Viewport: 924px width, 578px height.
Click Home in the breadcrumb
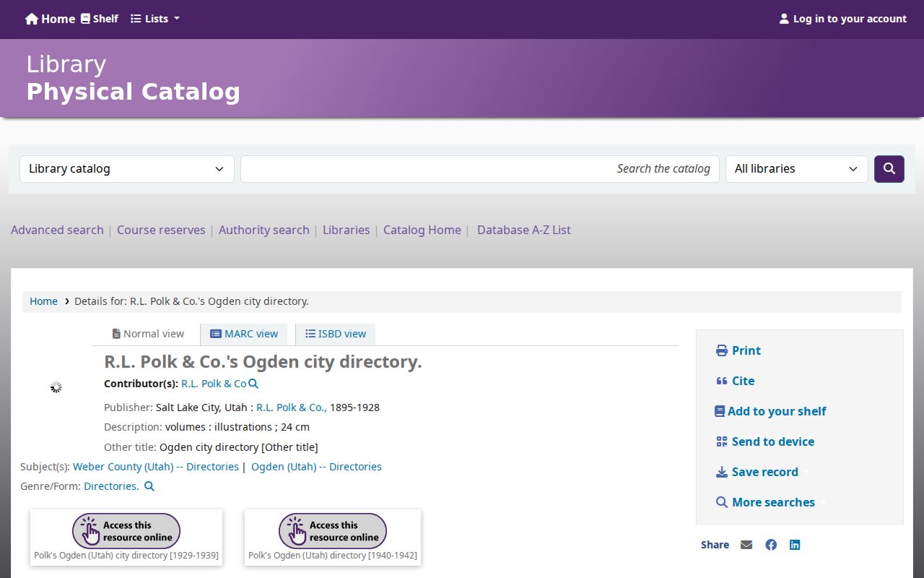tap(43, 301)
